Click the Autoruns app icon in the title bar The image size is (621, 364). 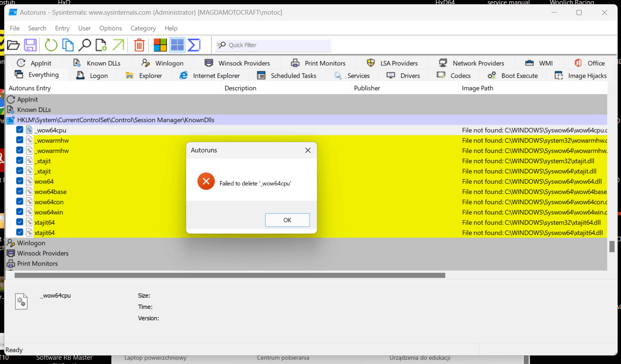coord(13,12)
